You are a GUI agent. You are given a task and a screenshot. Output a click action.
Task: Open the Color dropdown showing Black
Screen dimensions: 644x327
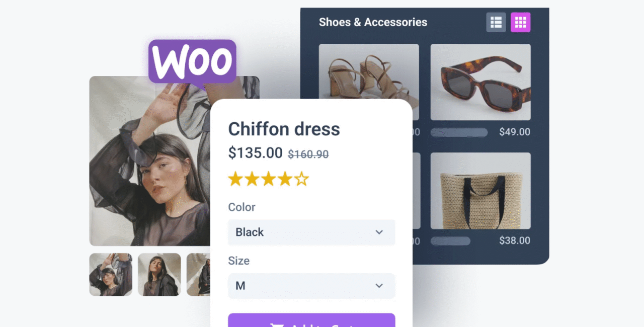[311, 232]
